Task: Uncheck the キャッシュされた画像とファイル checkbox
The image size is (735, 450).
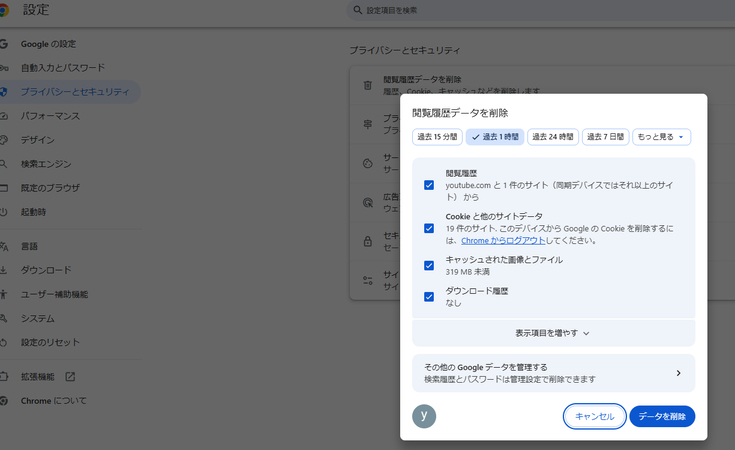Action: 429,266
